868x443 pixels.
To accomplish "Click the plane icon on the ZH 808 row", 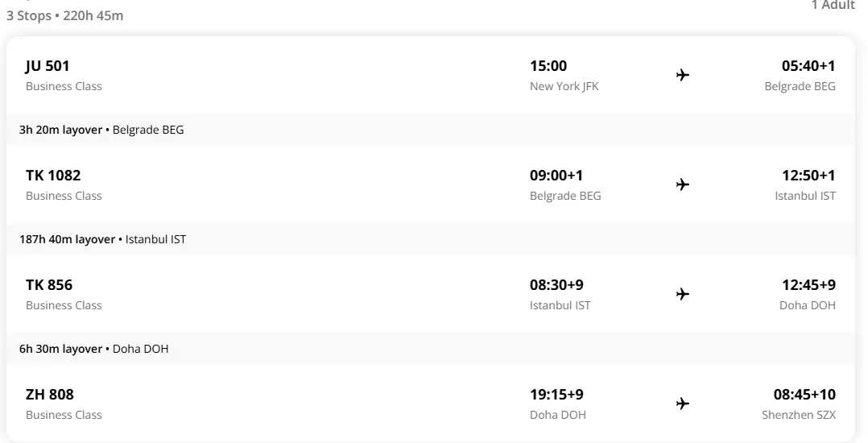I will click(x=683, y=404).
